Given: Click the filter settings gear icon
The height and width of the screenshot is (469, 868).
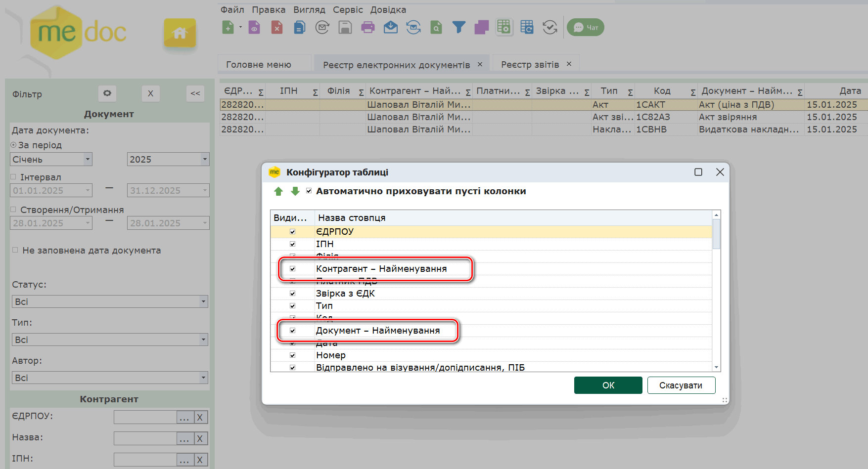Looking at the screenshot, I should tap(107, 93).
